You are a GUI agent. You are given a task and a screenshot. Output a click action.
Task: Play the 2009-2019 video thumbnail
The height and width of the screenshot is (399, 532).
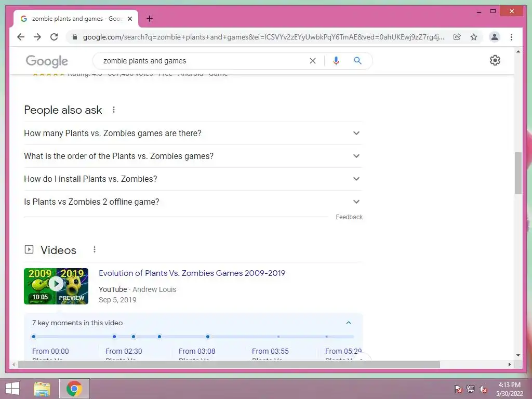click(56, 286)
